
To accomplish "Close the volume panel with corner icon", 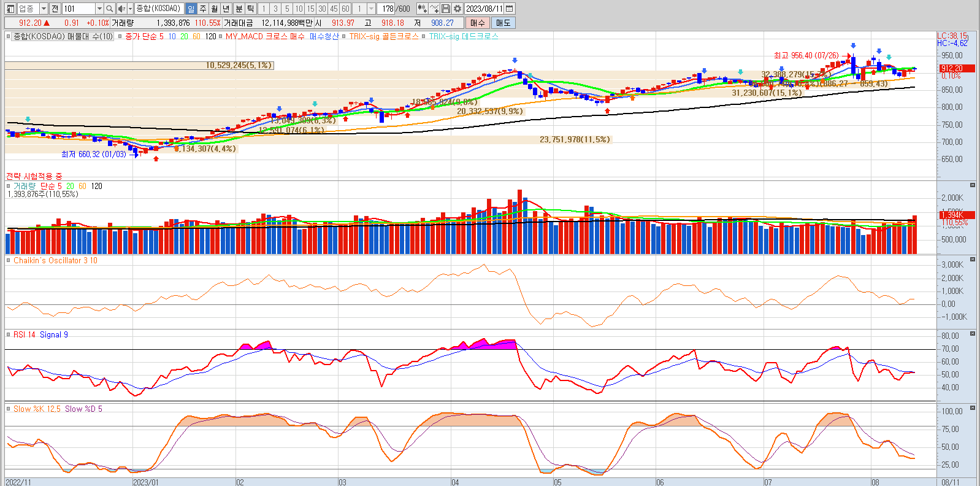I will [973, 185].
